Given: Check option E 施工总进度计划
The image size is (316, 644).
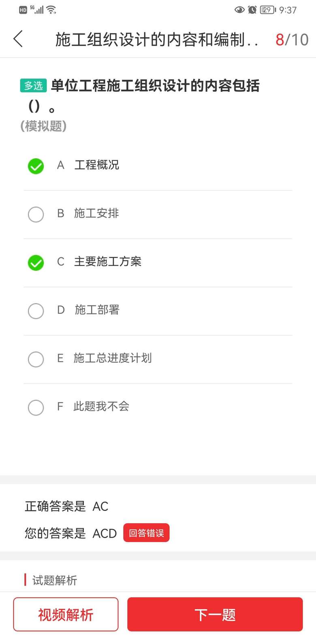Looking at the screenshot, I should click(x=36, y=359).
